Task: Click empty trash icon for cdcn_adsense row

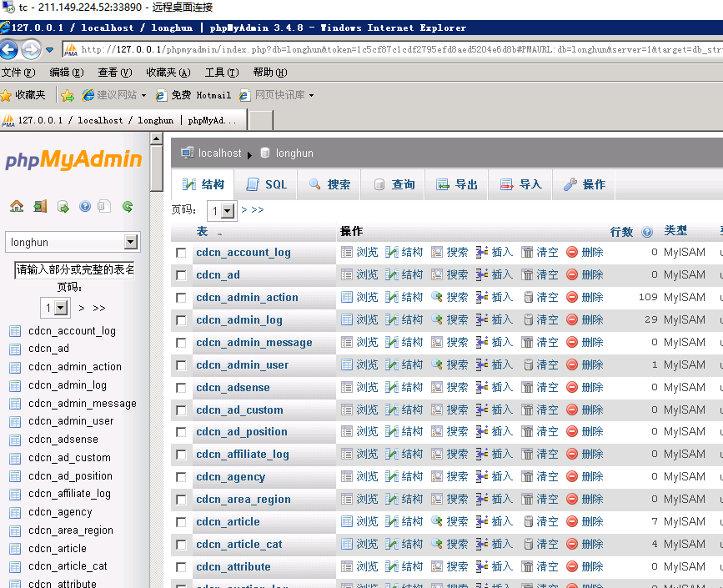Action: pyautogui.click(x=527, y=387)
